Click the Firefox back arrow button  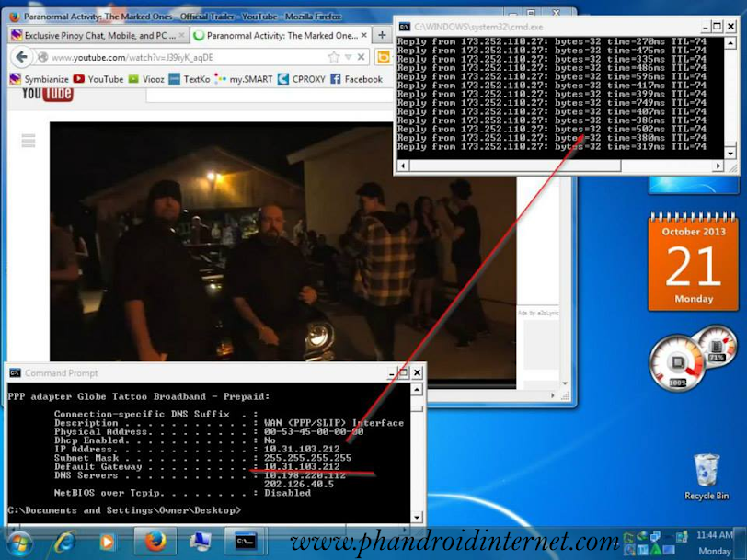[21, 58]
